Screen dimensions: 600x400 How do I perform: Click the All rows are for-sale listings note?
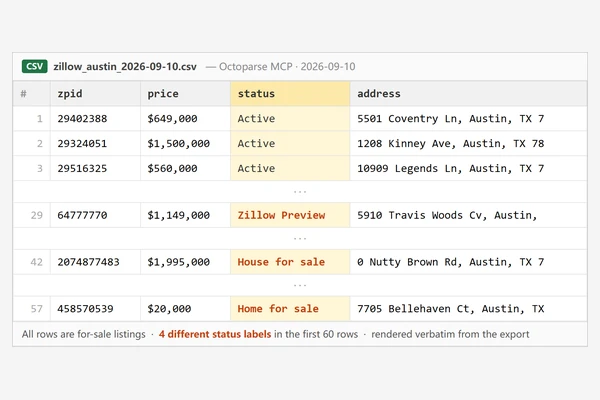[84, 334]
